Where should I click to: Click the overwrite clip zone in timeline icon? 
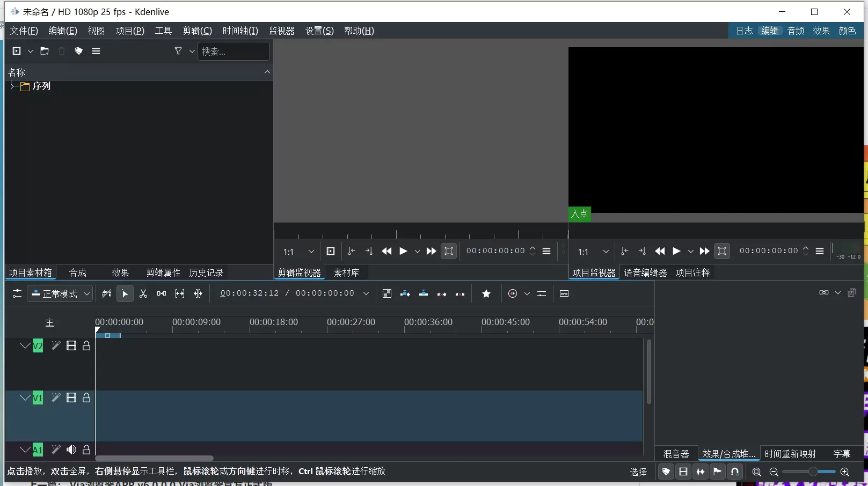(424, 293)
